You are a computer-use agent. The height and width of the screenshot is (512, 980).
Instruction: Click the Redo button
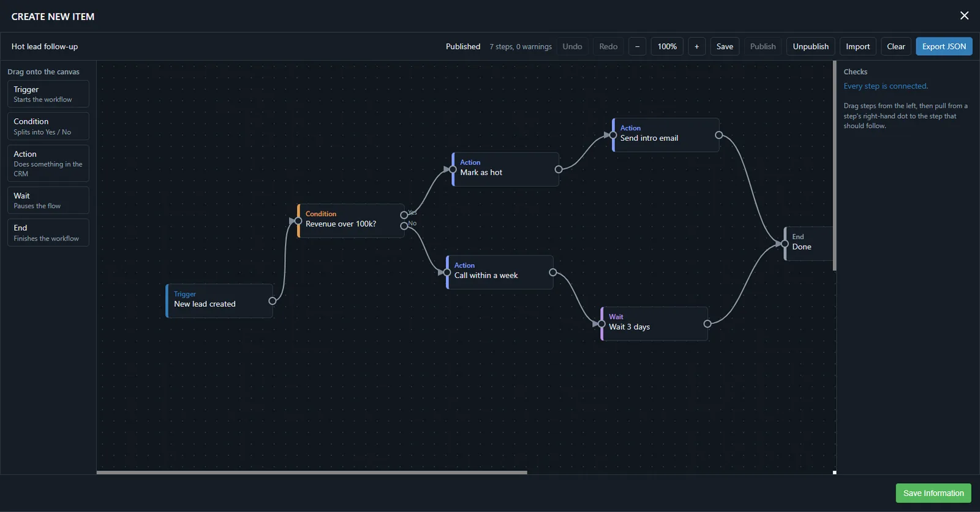(608, 47)
